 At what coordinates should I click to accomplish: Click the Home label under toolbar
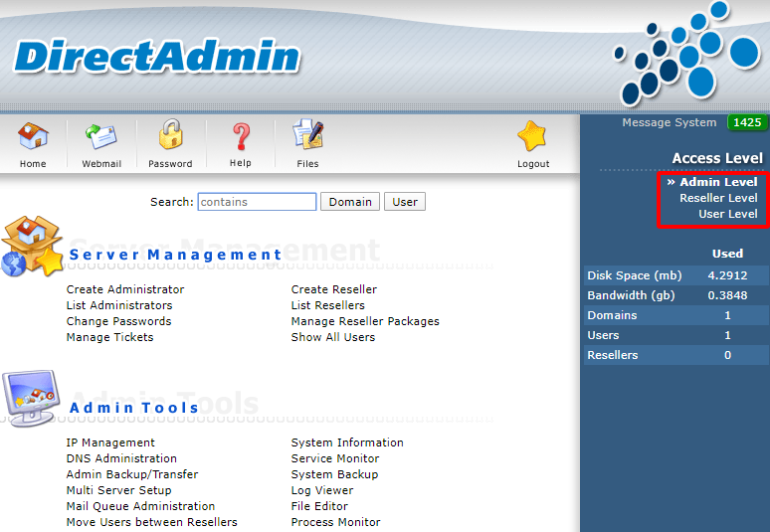point(33,164)
